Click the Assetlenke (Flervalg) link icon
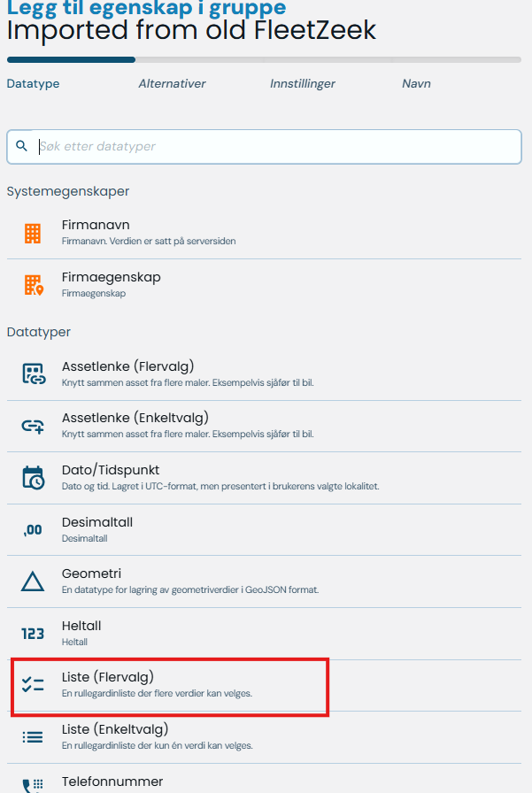Screen dimensions: 532x793 (33, 373)
